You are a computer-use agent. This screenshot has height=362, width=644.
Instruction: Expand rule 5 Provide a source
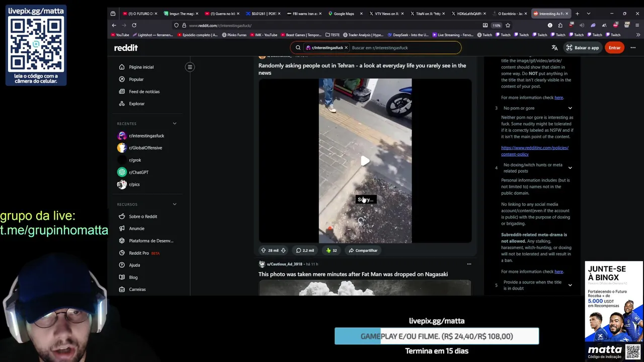[570, 285]
